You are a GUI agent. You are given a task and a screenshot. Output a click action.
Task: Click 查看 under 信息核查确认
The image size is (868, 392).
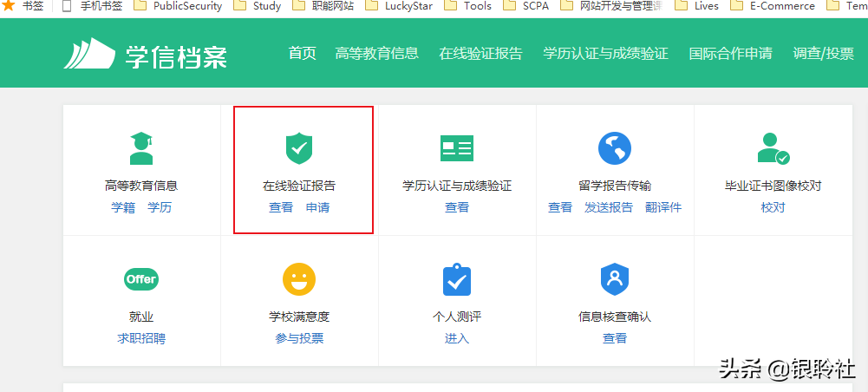point(615,338)
